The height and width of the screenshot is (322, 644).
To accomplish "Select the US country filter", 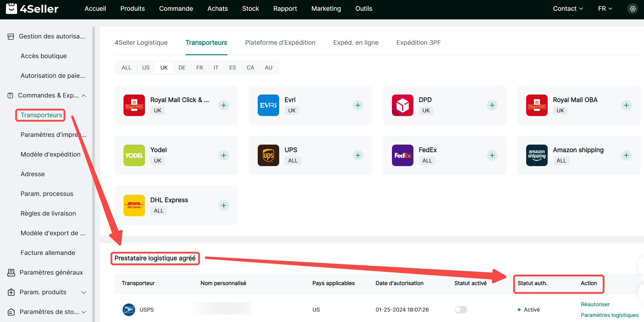I will coord(146,68).
